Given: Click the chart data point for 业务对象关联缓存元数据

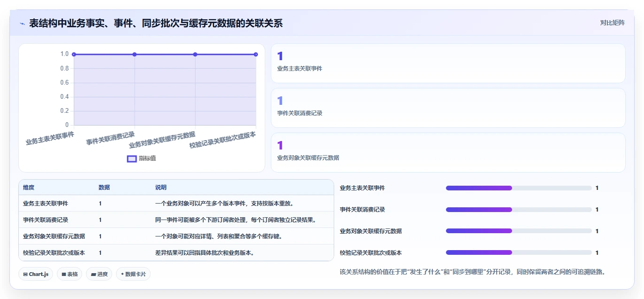Looking at the screenshot, I should pyautogui.click(x=195, y=55).
